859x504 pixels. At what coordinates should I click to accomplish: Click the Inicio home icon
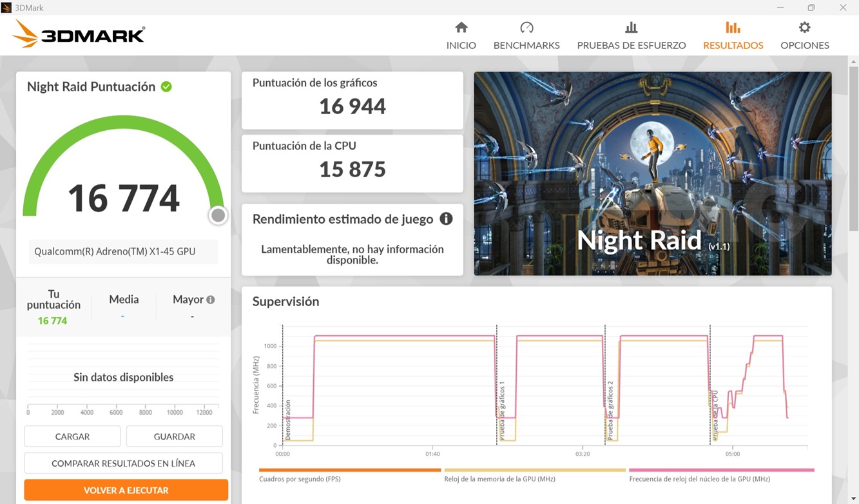[x=461, y=28]
